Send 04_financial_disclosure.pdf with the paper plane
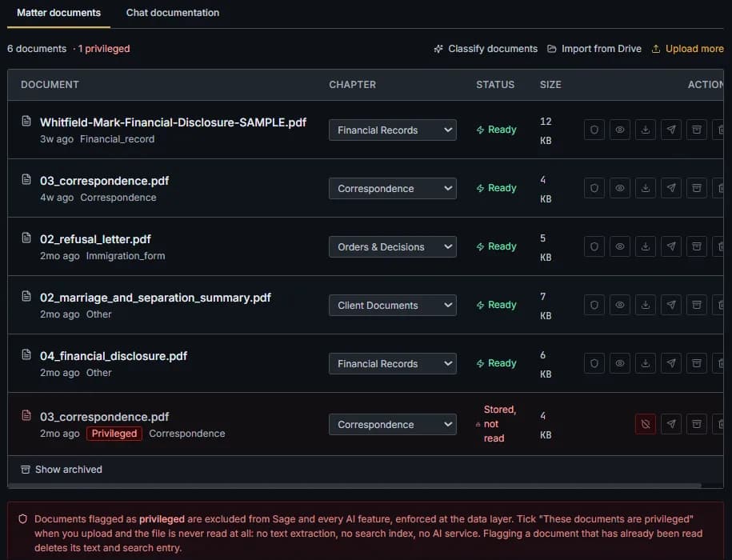This screenshot has width=732, height=560. click(x=671, y=363)
